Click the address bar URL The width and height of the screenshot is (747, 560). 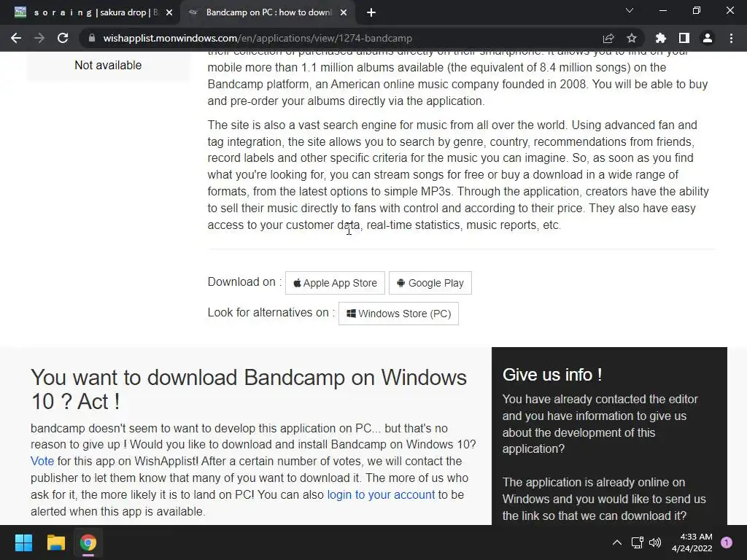click(x=258, y=38)
